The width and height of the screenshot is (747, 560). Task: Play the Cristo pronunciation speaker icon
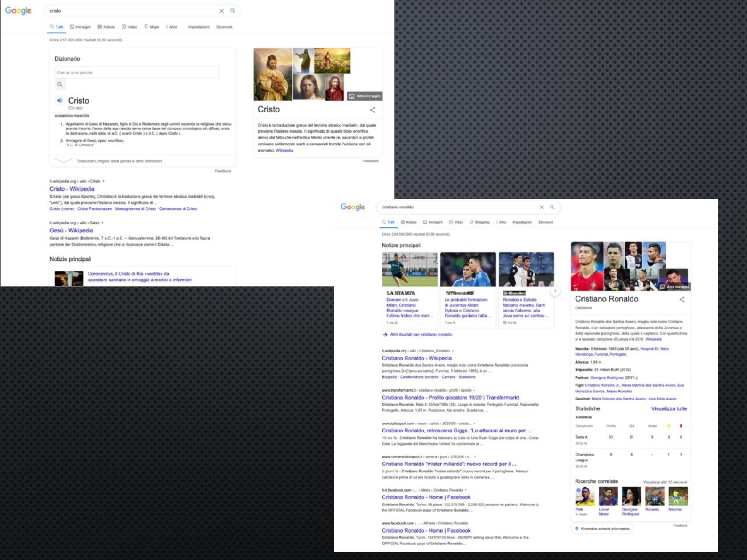coord(60,100)
